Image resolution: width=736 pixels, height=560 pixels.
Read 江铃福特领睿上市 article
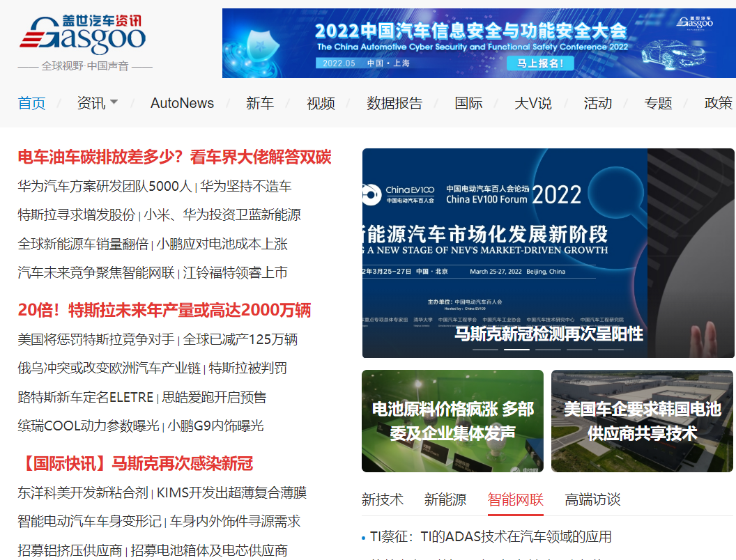(x=235, y=272)
